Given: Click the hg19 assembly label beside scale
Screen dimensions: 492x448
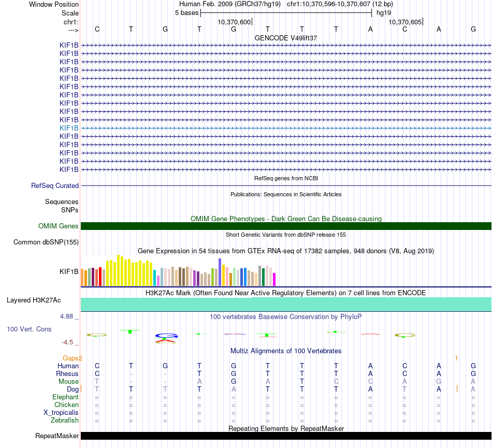Looking at the screenshot, I should coord(384,13).
